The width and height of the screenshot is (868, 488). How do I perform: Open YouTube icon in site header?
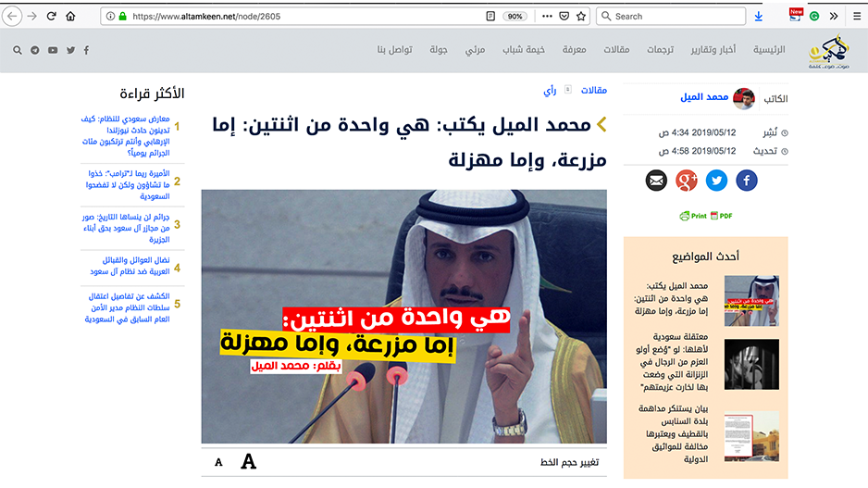click(x=53, y=50)
